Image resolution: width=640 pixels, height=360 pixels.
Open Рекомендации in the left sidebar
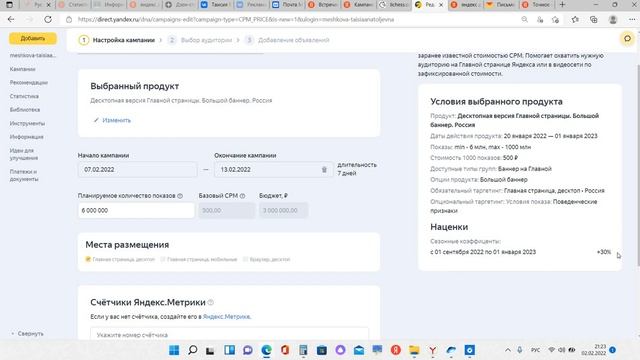pos(29,82)
